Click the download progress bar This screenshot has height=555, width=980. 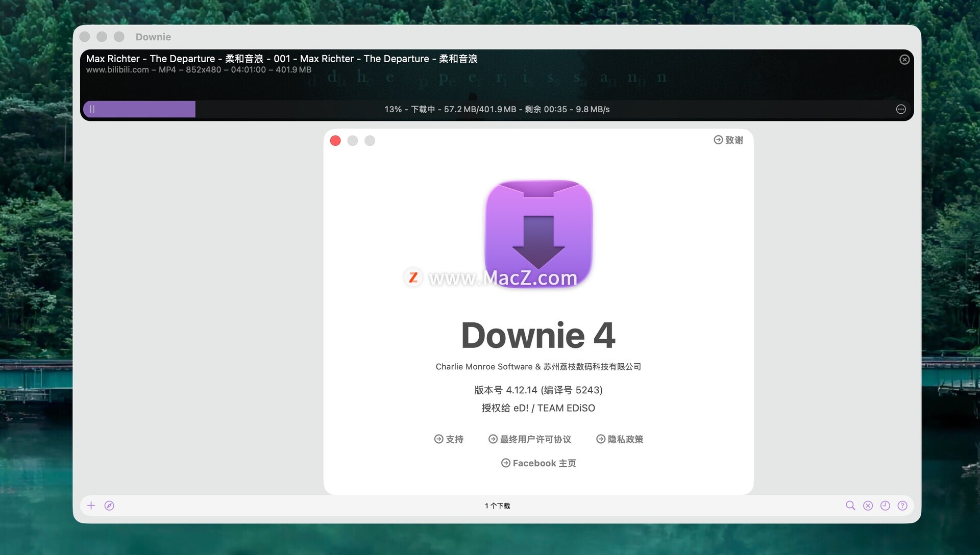click(x=497, y=109)
